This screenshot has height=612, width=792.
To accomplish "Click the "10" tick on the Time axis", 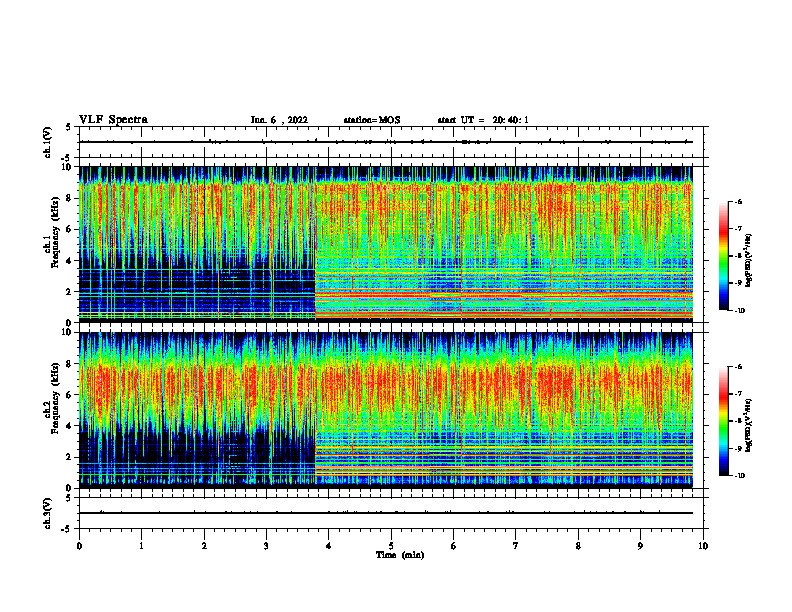I will pyautogui.click(x=703, y=546).
